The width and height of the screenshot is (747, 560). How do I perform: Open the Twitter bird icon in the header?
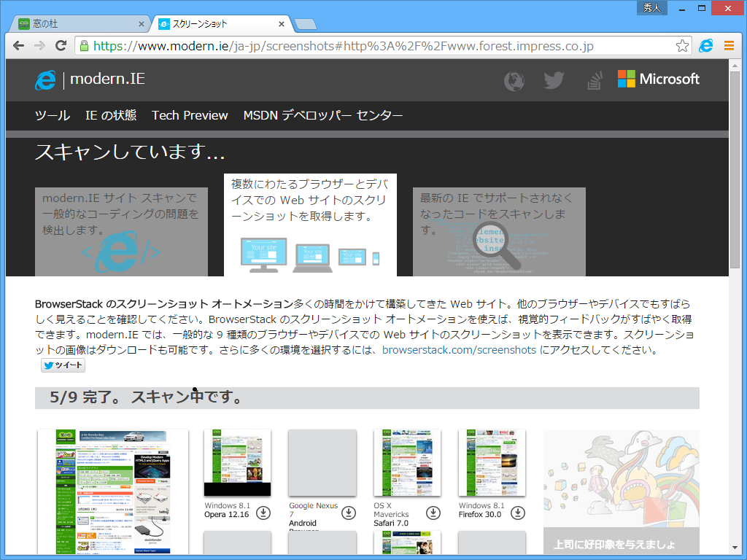pos(554,81)
